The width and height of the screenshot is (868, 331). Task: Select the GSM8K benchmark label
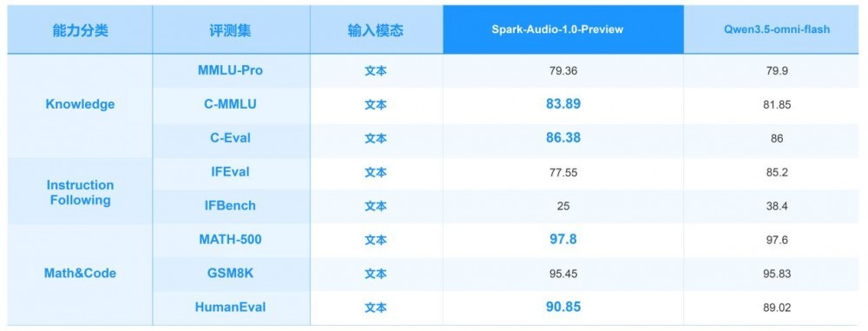coord(230,274)
